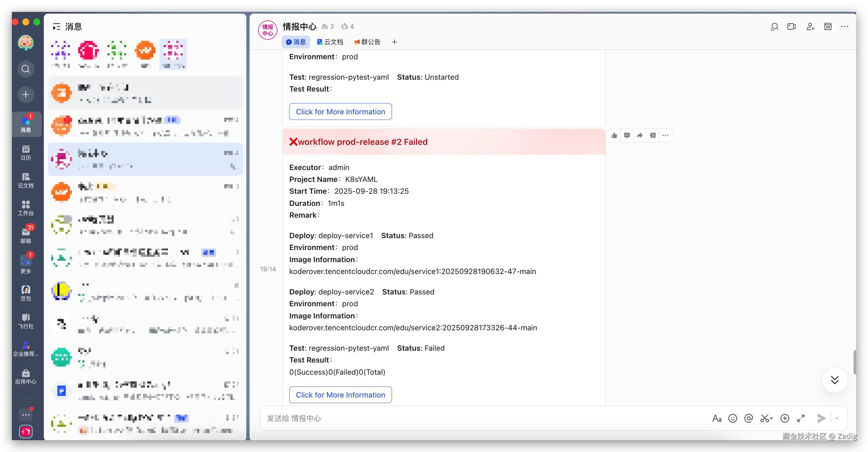Expand the message input editor

point(801,418)
